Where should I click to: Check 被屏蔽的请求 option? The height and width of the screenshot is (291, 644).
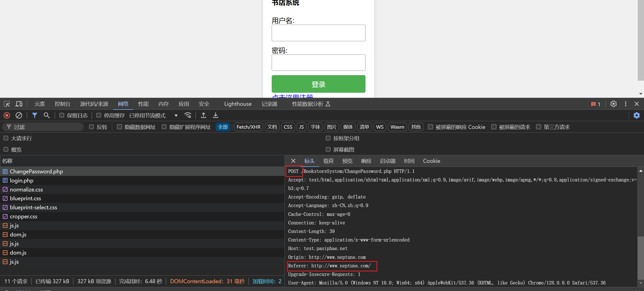click(494, 127)
